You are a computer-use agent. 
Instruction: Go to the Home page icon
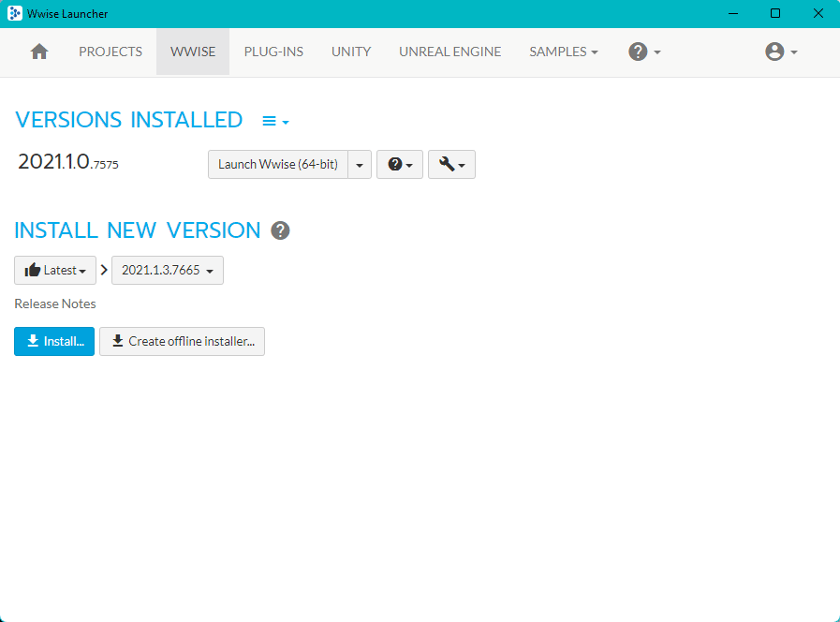[39, 52]
